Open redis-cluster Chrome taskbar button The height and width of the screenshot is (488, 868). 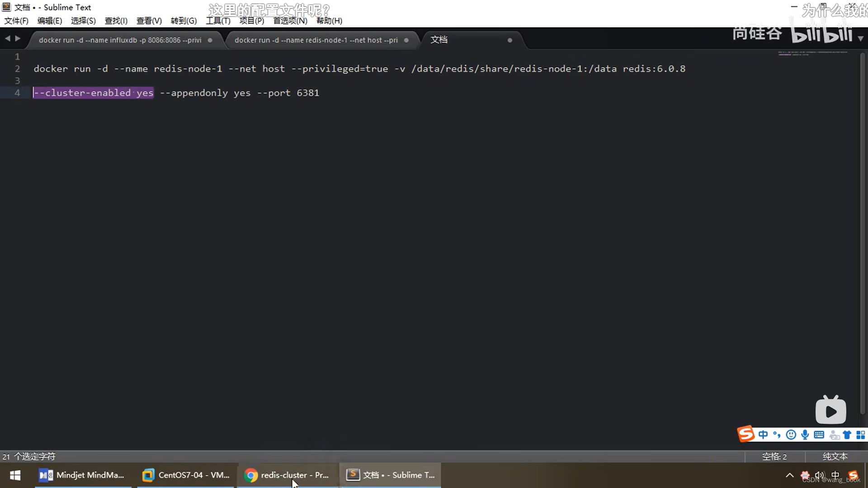click(287, 475)
